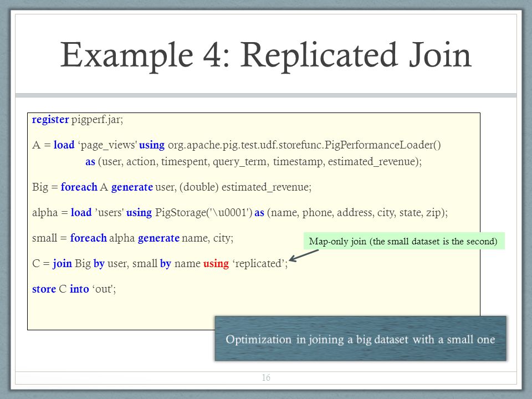Click the 'store' keyword in last line
Screen dimensions: 532x399
click(44, 289)
